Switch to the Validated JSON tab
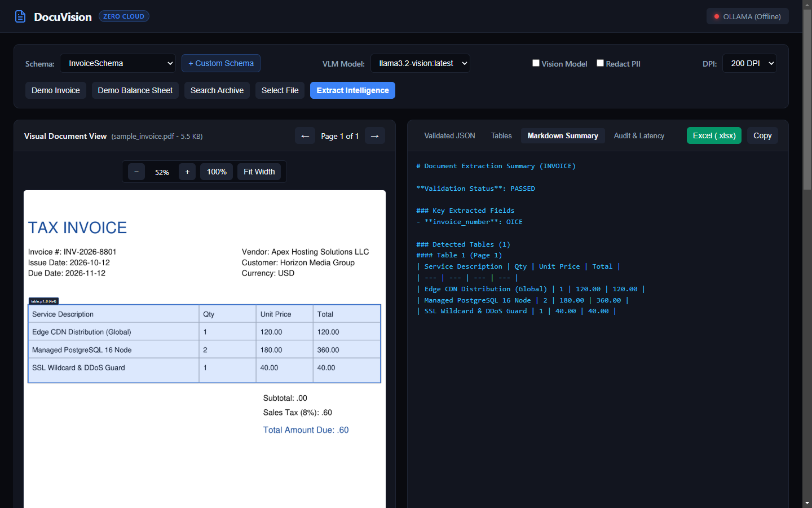Image resolution: width=812 pixels, height=508 pixels. point(449,135)
